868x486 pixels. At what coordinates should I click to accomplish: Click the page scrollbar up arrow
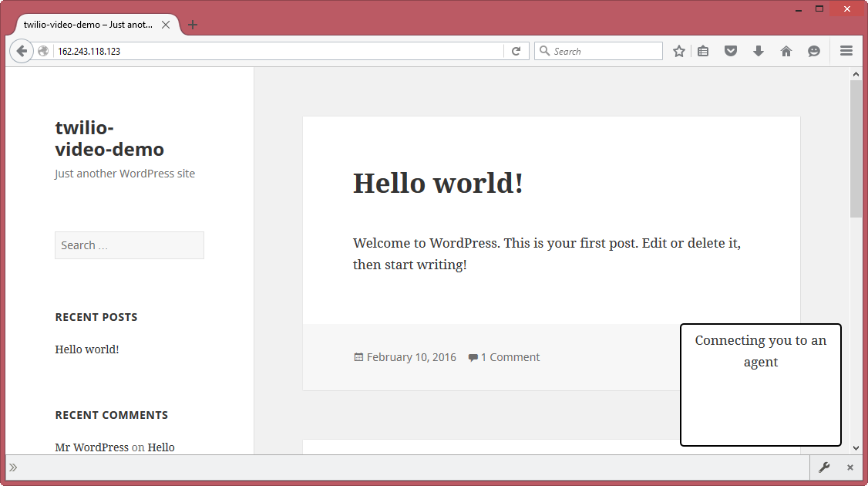click(856, 74)
